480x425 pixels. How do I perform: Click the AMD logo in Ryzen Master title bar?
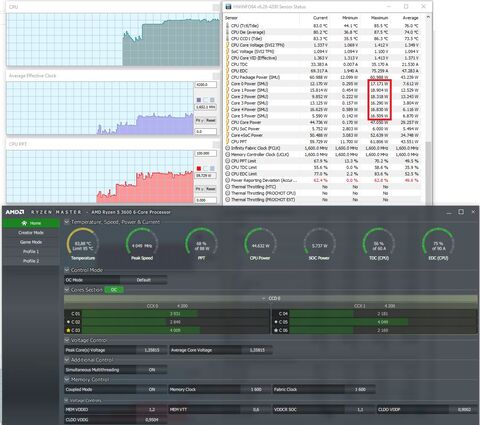(x=15, y=212)
